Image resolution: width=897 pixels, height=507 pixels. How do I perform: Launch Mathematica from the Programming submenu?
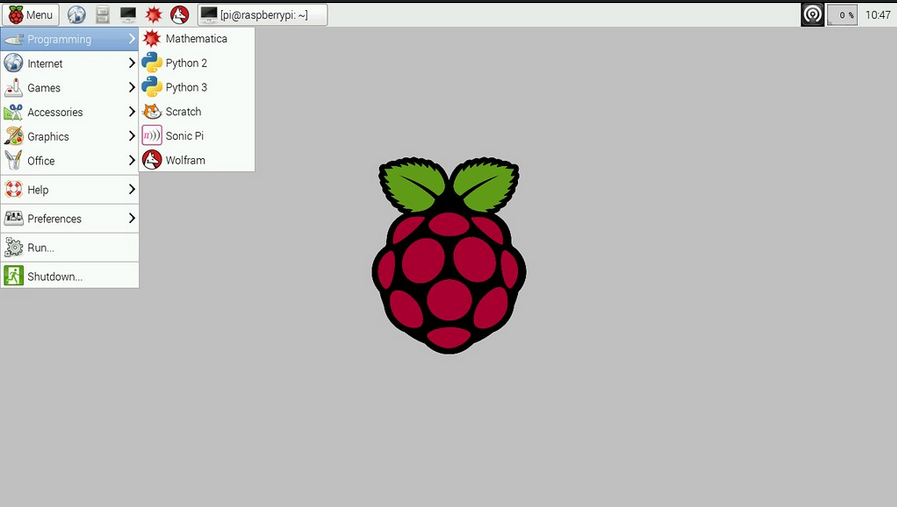click(197, 38)
